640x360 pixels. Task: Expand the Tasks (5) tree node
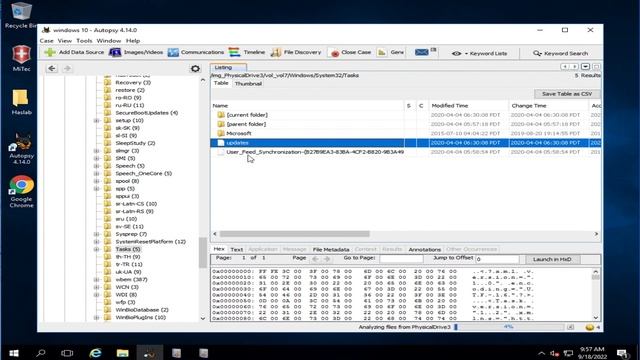pyautogui.click(x=97, y=249)
